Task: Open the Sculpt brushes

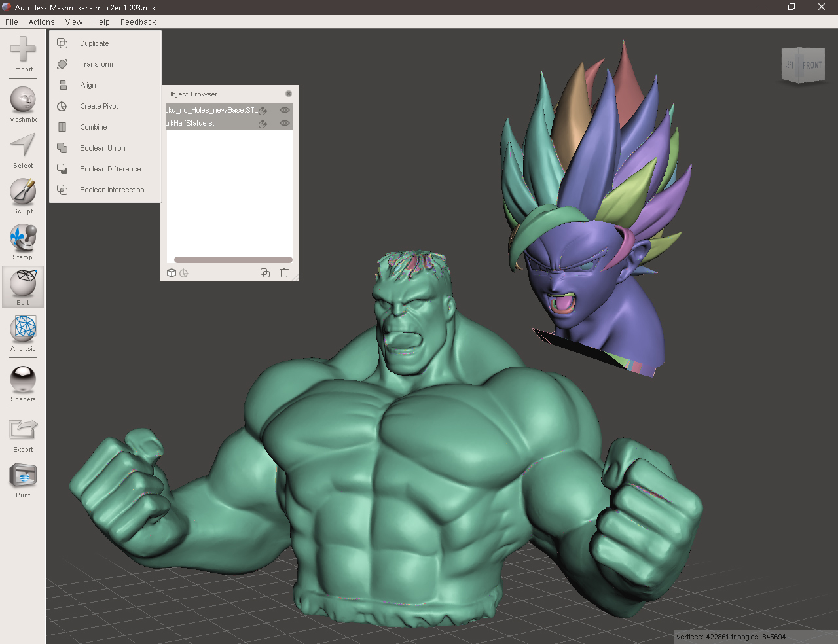Action: pos(23,196)
